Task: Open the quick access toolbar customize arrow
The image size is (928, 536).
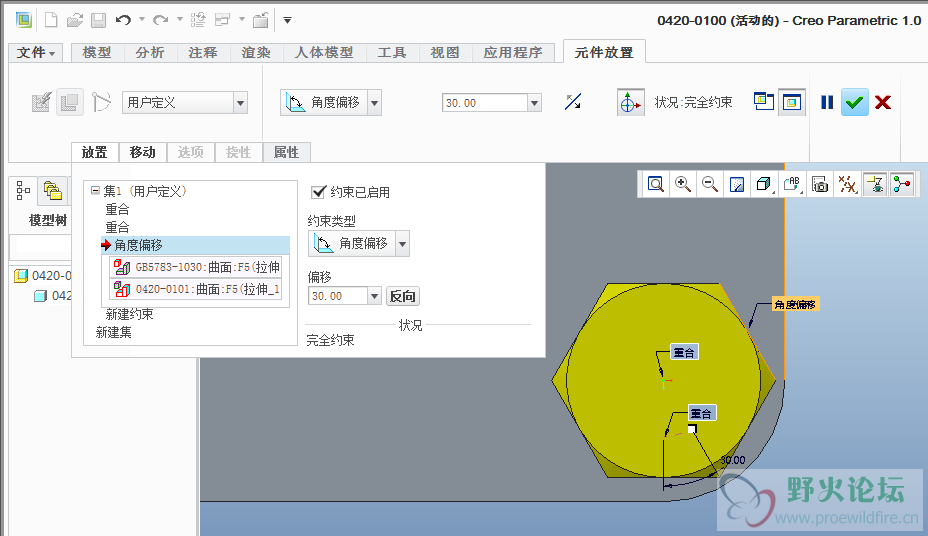Action: (288, 20)
